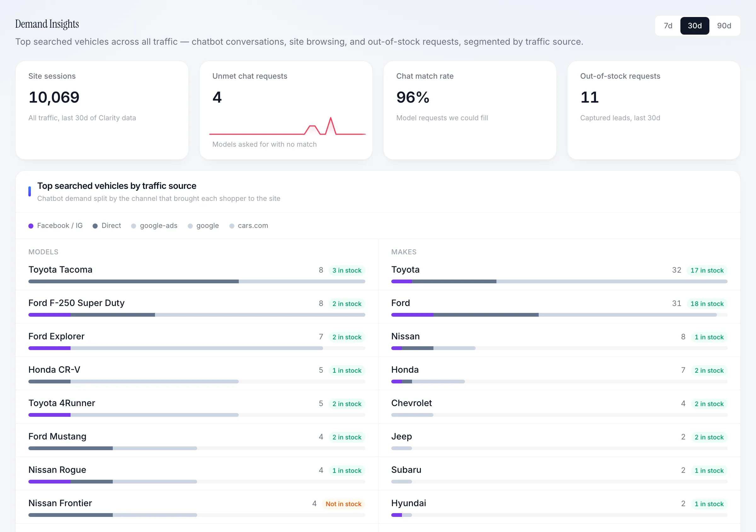The image size is (756, 532).
Task: Switch the time range to 7d
Action: pos(668,26)
